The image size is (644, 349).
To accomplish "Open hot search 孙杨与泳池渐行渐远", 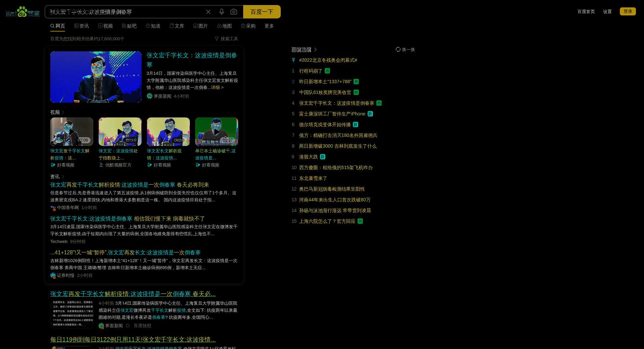I will [335, 210].
